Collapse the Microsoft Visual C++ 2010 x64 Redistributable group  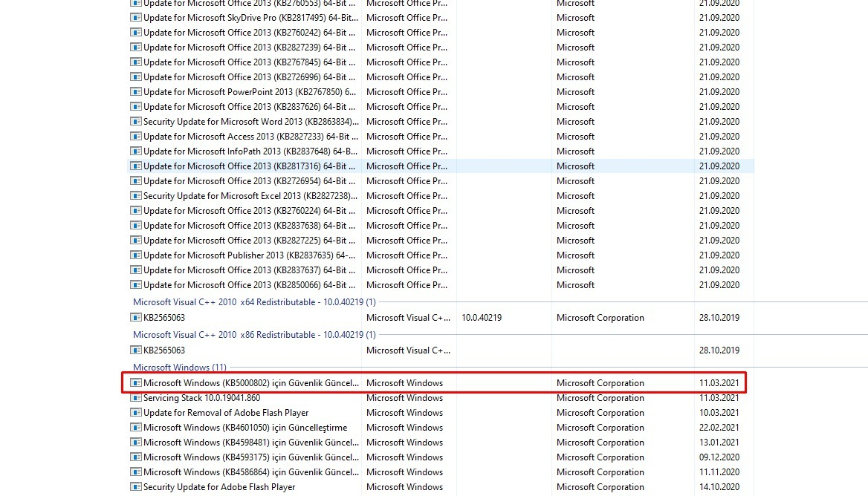pyautogui.click(x=254, y=302)
